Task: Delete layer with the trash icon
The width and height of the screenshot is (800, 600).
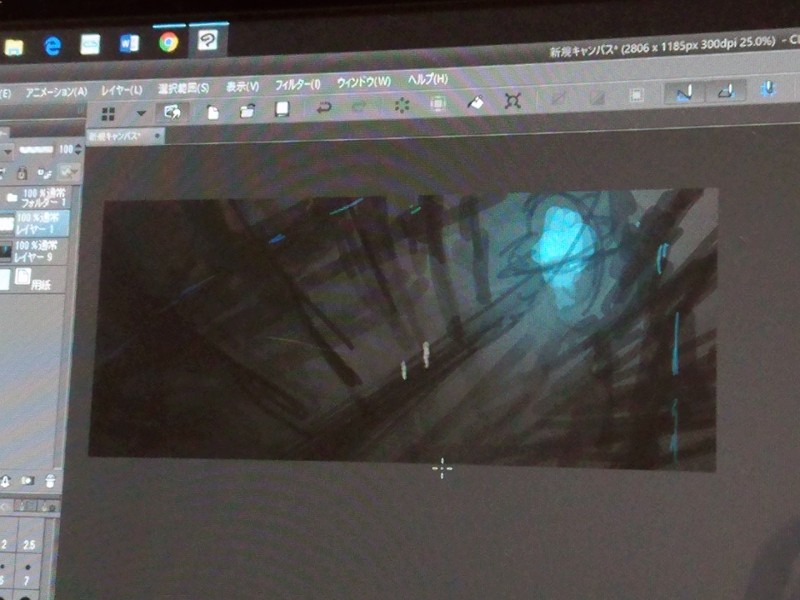Action: [50, 481]
